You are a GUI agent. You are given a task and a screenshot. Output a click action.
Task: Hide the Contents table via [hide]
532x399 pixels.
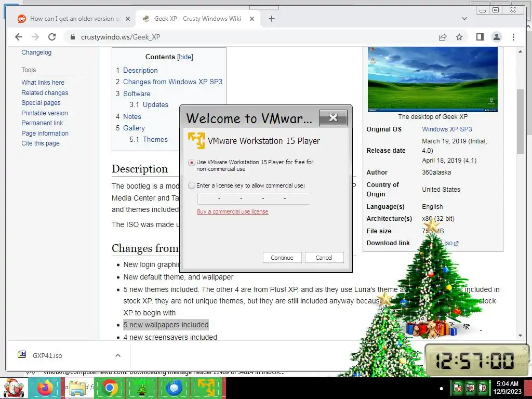[185, 57]
